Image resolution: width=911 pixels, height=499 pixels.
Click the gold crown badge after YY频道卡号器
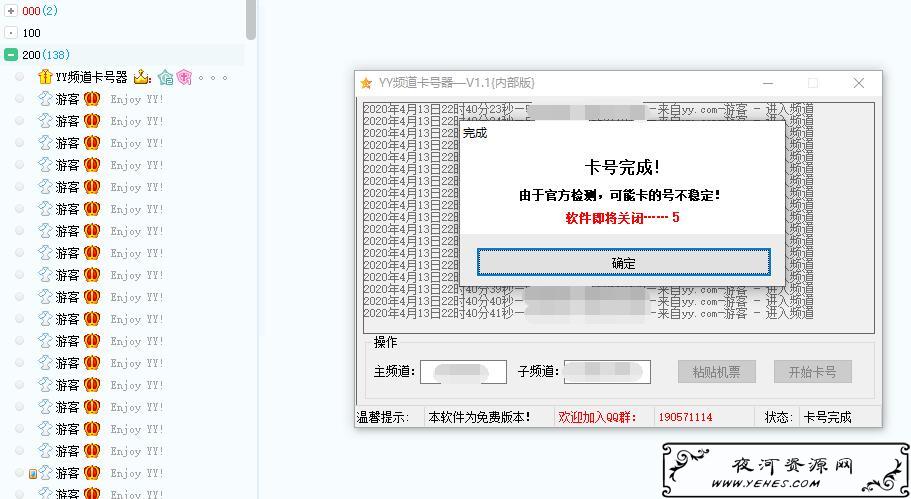click(x=141, y=77)
